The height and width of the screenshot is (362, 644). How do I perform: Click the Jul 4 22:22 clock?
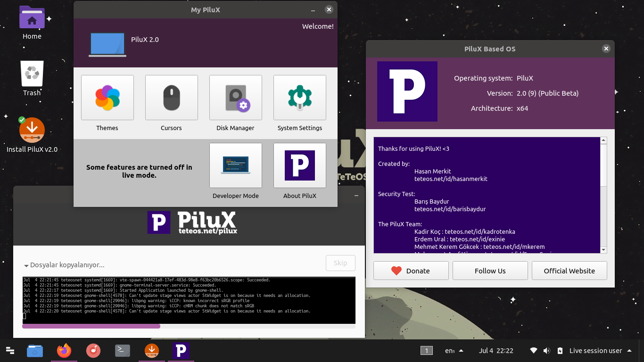pyautogui.click(x=496, y=351)
